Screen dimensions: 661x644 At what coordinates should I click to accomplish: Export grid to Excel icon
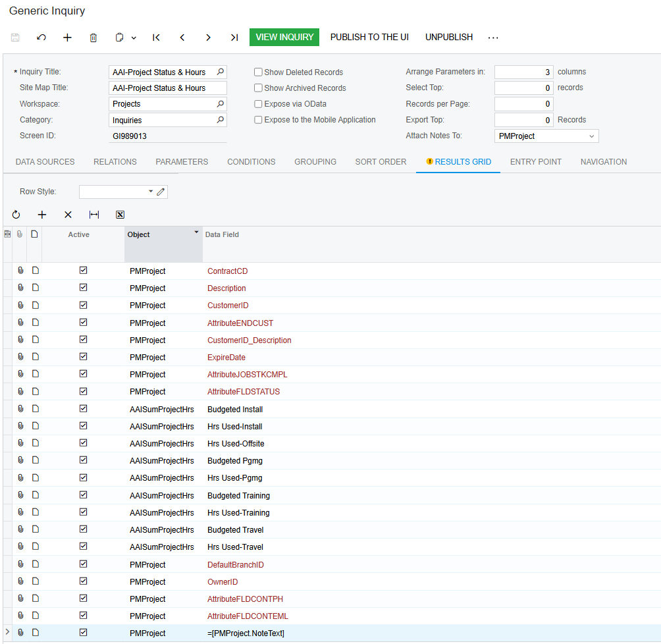120,215
